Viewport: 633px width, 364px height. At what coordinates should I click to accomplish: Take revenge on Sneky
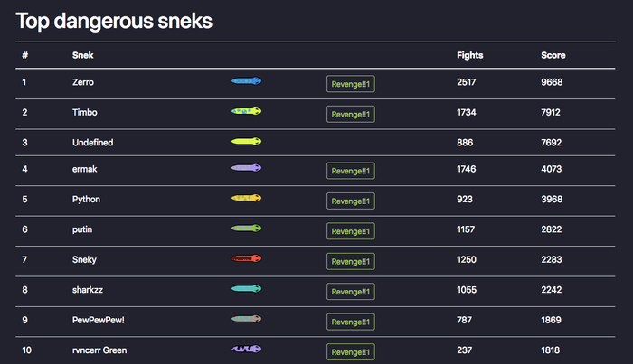coord(351,261)
